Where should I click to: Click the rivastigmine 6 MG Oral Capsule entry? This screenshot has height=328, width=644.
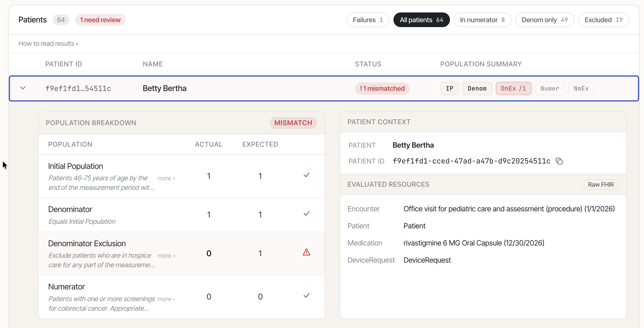(474, 243)
